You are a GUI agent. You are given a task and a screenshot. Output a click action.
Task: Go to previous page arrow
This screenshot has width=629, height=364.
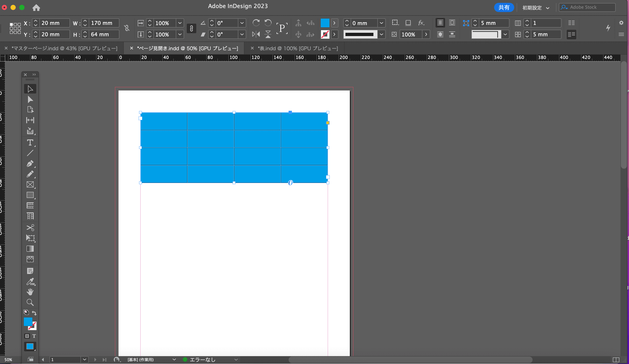(x=43, y=360)
